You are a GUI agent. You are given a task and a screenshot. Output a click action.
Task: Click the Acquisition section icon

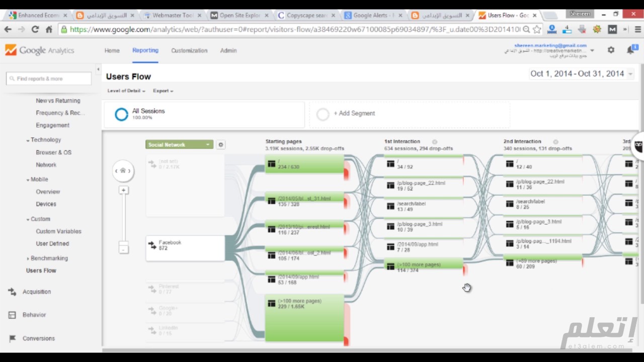point(12,292)
